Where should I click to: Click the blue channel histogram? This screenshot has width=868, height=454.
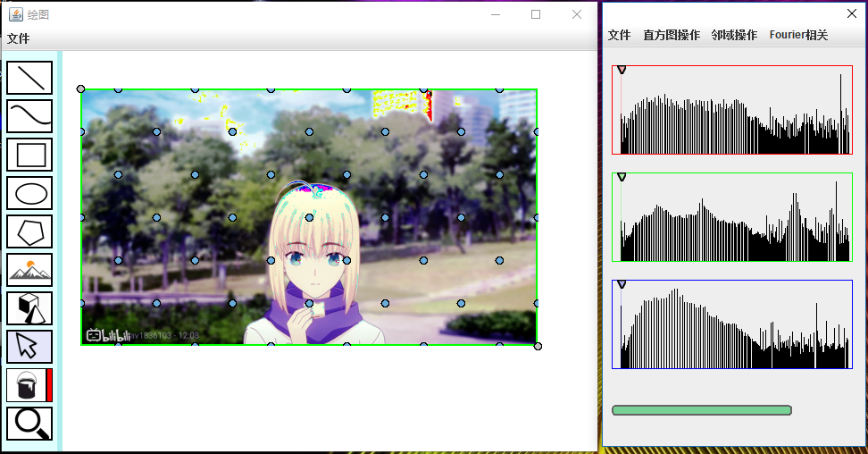coord(732,324)
